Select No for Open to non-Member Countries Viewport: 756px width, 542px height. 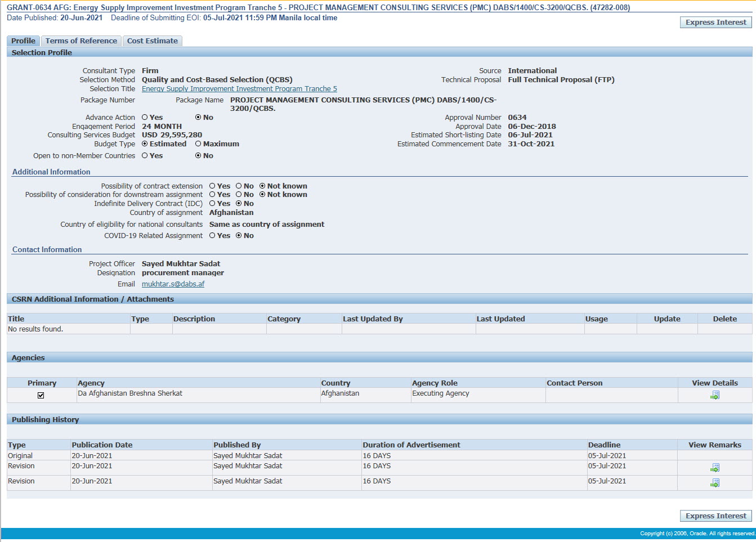[198, 156]
